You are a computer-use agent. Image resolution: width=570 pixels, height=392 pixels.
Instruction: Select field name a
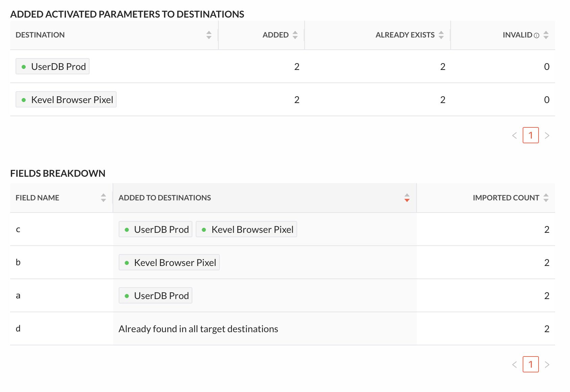pos(18,296)
